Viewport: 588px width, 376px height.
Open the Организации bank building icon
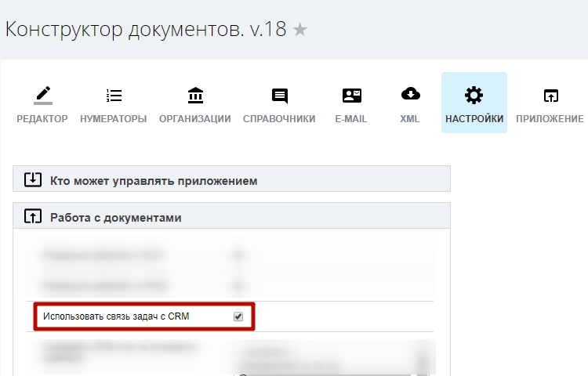click(x=195, y=96)
